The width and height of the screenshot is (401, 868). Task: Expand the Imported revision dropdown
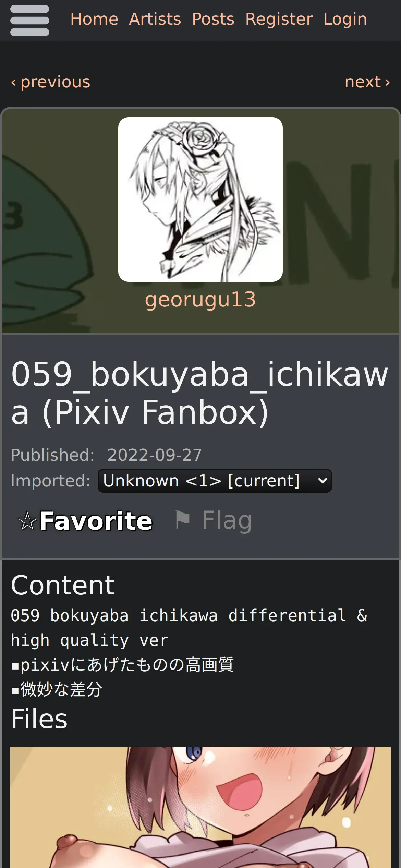[x=215, y=481]
